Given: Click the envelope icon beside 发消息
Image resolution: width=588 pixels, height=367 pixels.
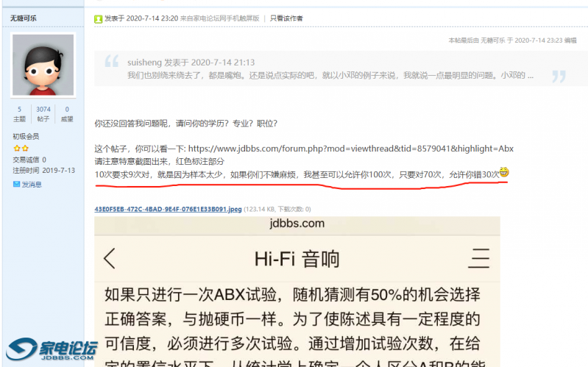Looking at the screenshot, I should (16, 184).
